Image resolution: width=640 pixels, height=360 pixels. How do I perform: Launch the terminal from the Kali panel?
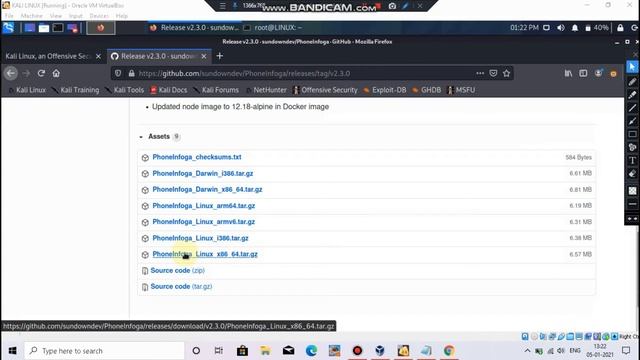[58, 28]
